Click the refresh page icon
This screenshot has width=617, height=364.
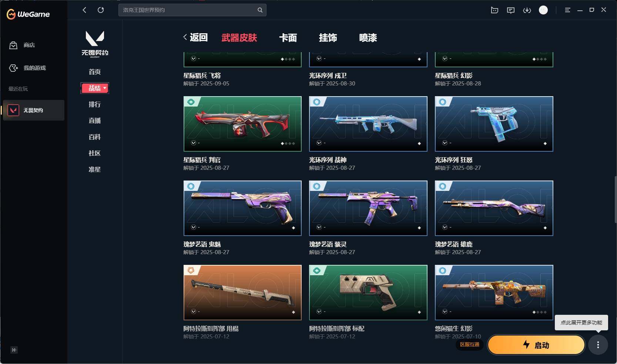(101, 10)
